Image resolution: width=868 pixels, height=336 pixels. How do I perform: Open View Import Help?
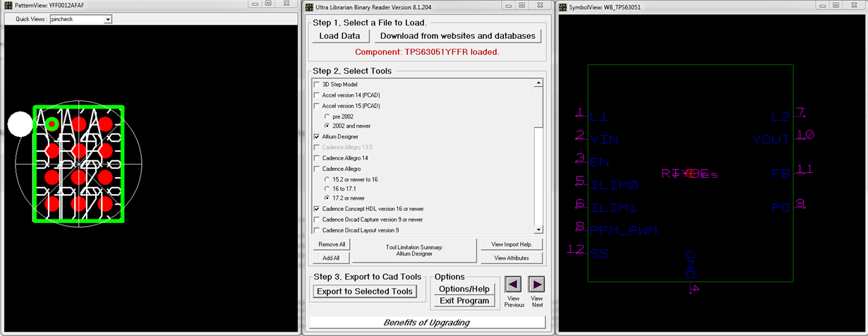tap(512, 244)
